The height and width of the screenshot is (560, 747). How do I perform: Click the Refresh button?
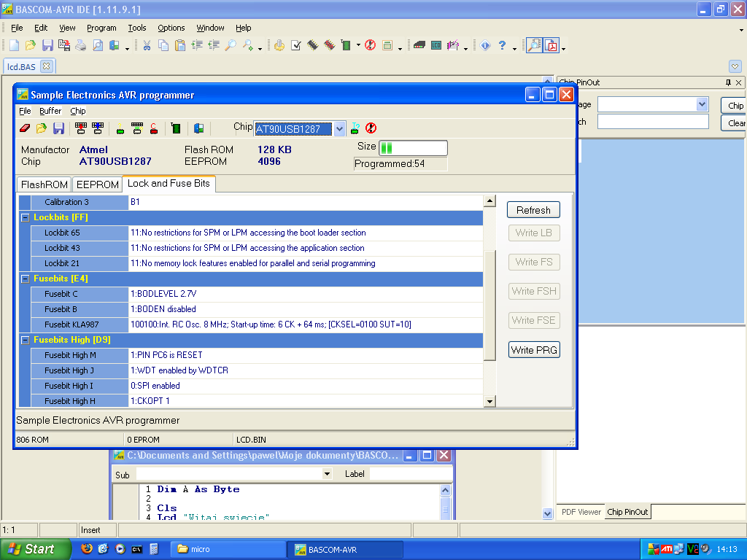point(533,210)
